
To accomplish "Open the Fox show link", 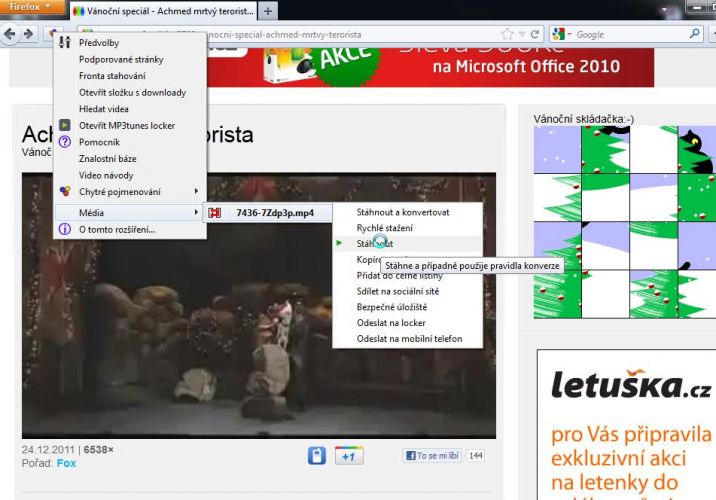I will 66,463.
